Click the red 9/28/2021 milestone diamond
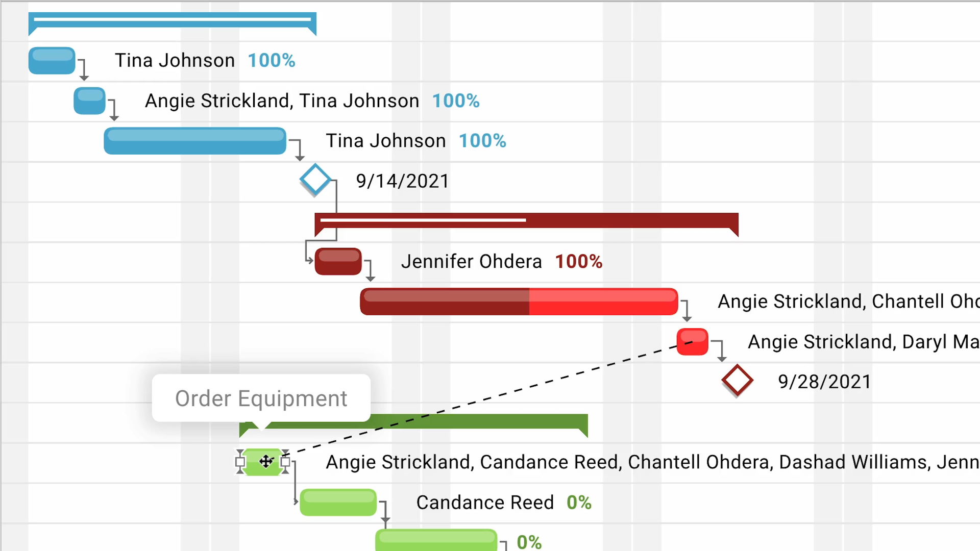 737,380
